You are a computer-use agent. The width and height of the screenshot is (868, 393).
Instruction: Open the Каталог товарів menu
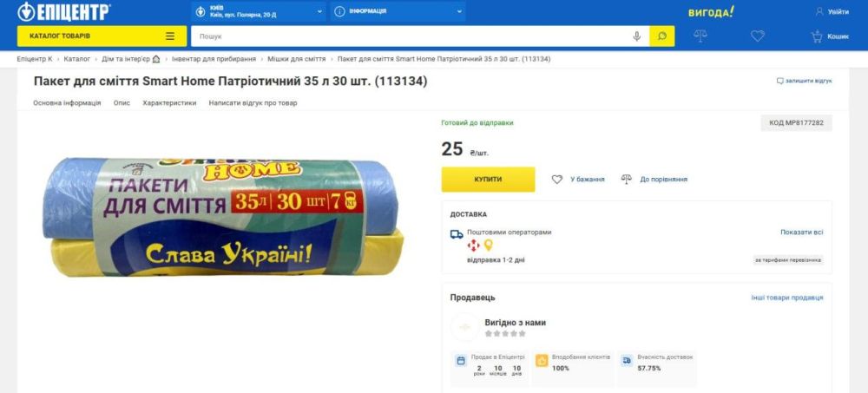102,36
